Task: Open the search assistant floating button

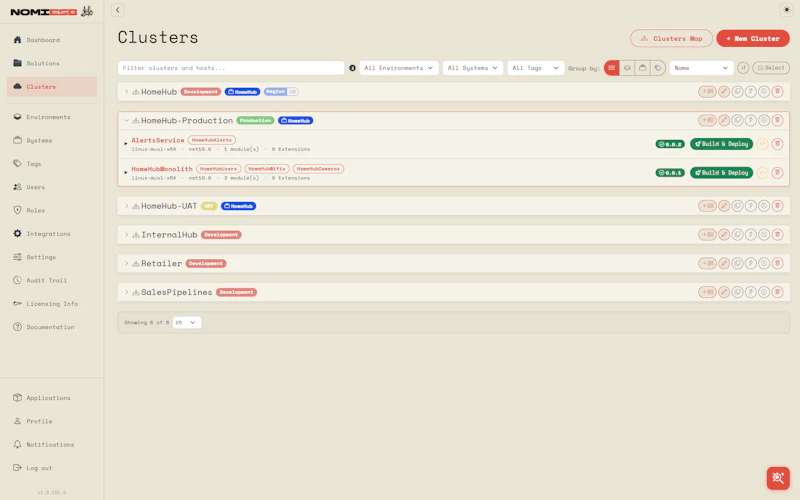Action: [x=778, y=478]
